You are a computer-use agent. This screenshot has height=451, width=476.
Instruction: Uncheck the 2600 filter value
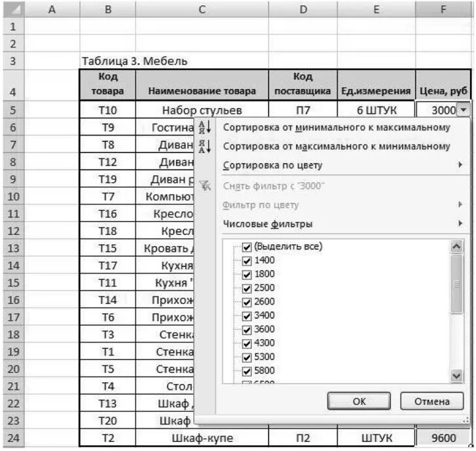point(247,302)
